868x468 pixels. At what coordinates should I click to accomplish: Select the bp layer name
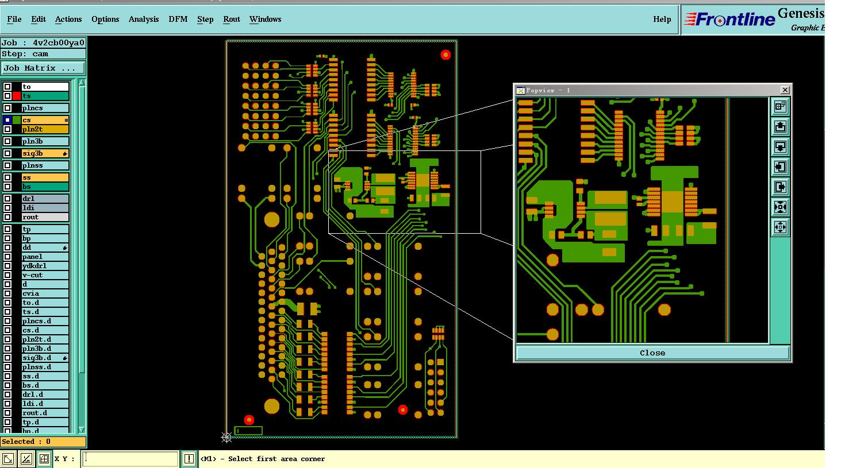point(45,238)
